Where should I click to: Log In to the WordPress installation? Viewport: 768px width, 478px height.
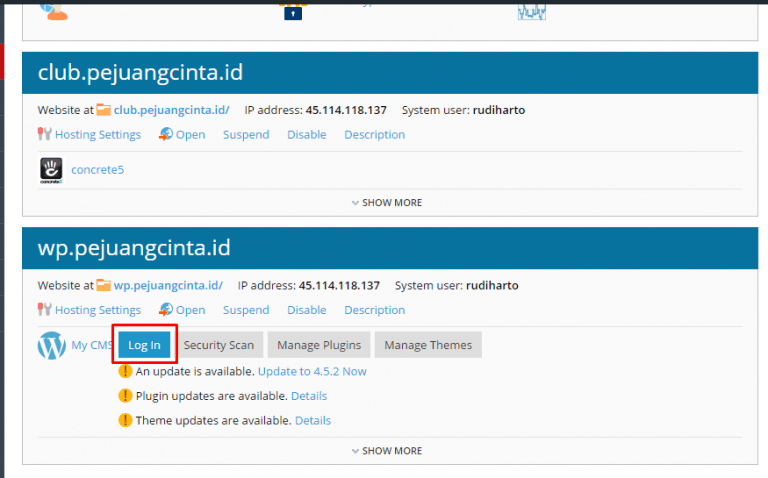point(144,345)
